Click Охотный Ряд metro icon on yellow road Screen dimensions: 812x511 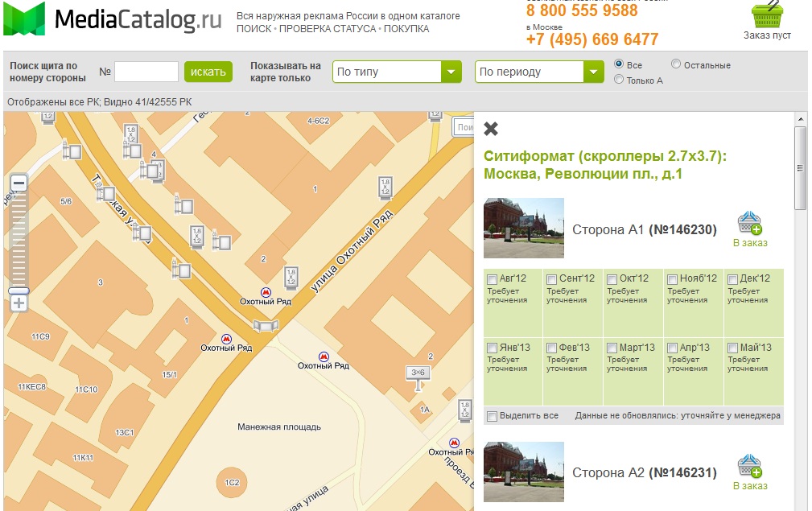tap(266, 293)
